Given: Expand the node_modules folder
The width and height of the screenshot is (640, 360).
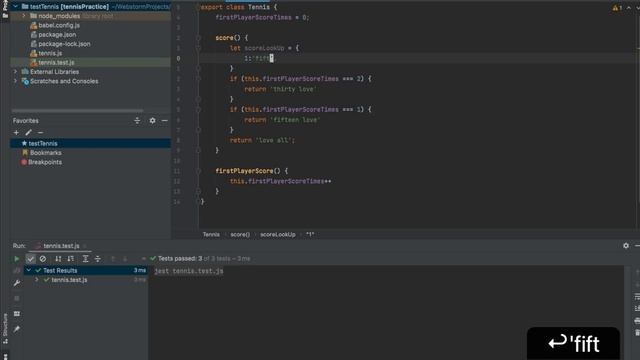Looking at the screenshot, I should coord(24,16).
